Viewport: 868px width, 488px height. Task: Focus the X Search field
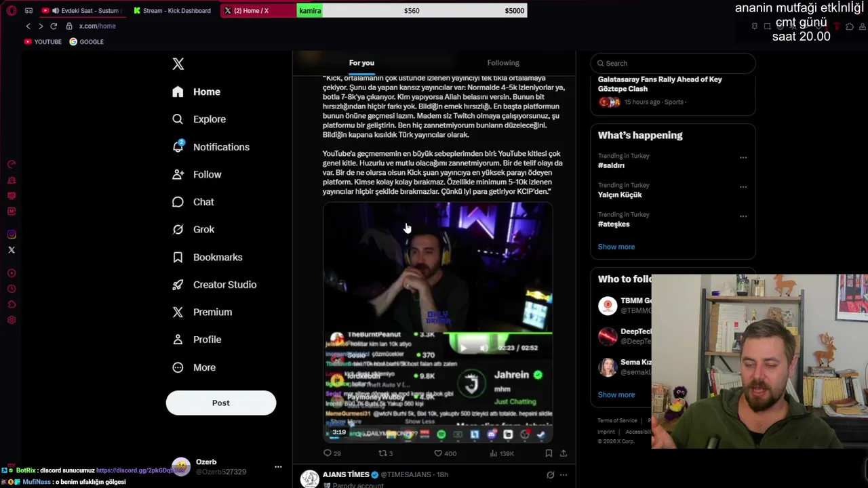673,63
